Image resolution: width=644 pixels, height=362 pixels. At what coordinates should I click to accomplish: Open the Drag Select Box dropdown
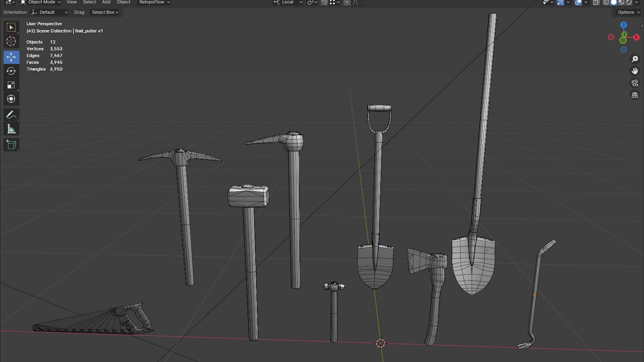[x=105, y=12]
